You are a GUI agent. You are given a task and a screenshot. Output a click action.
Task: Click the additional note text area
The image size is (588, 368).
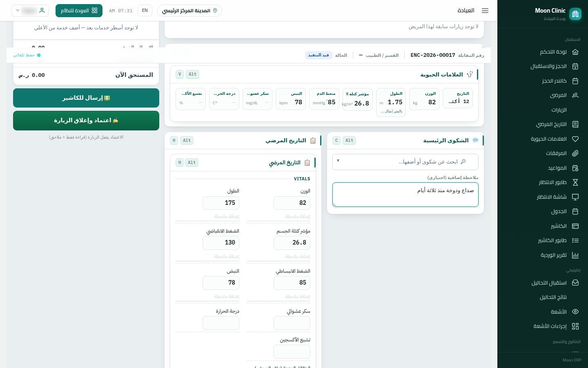tap(405, 195)
